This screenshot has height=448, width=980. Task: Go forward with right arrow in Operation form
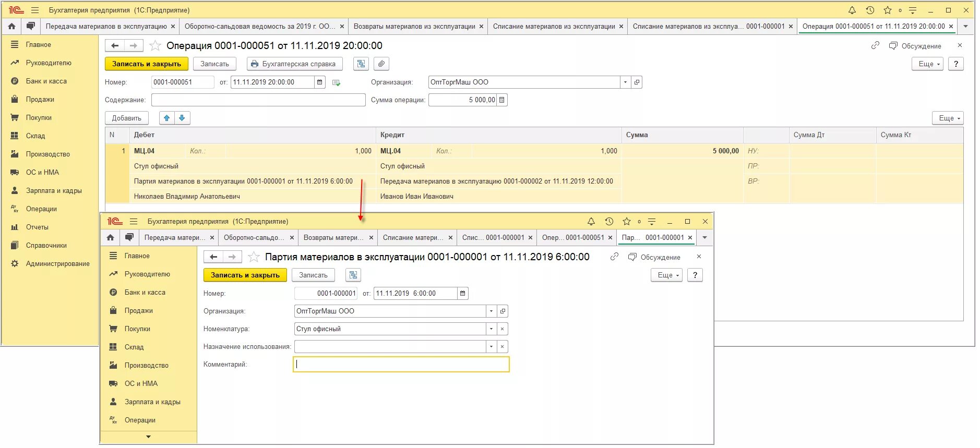coord(134,46)
